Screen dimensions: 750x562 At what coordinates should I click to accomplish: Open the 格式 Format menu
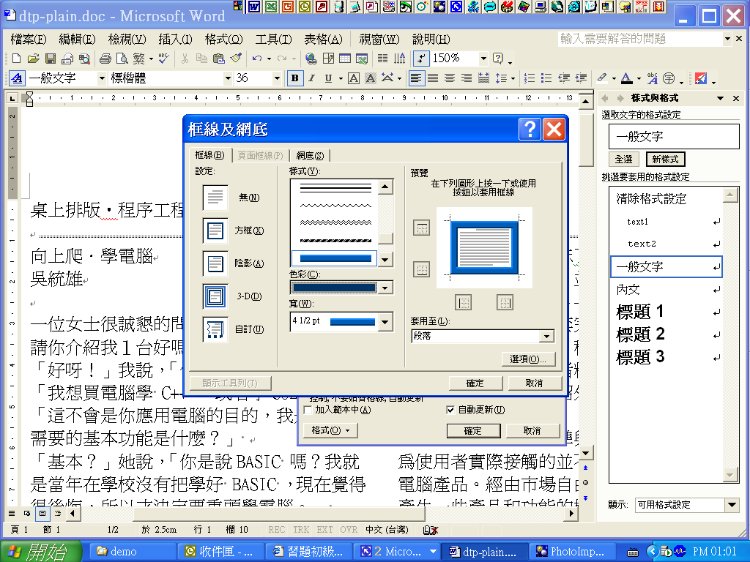tap(223, 39)
